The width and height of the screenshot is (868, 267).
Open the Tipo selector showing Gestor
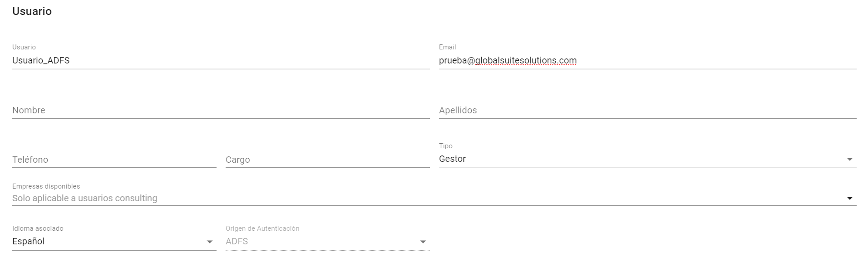pyautogui.click(x=636, y=159)
